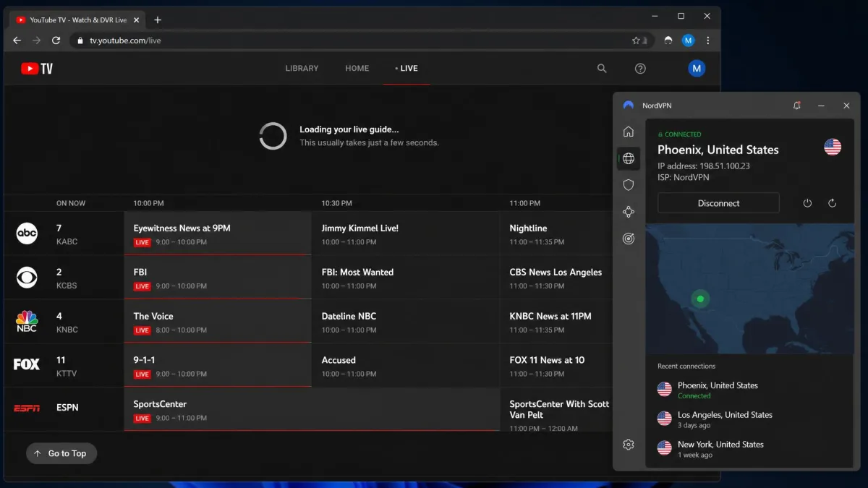Open NordVPN notifications bell
The height and width of the screenshot is (488, 868).
pyautogui.click(x=797, y=106)
